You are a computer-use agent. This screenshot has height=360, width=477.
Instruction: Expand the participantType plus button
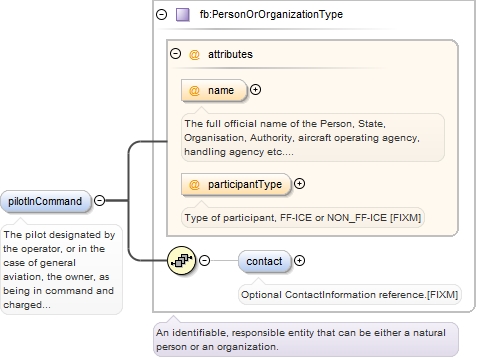(x=299, y=184)
